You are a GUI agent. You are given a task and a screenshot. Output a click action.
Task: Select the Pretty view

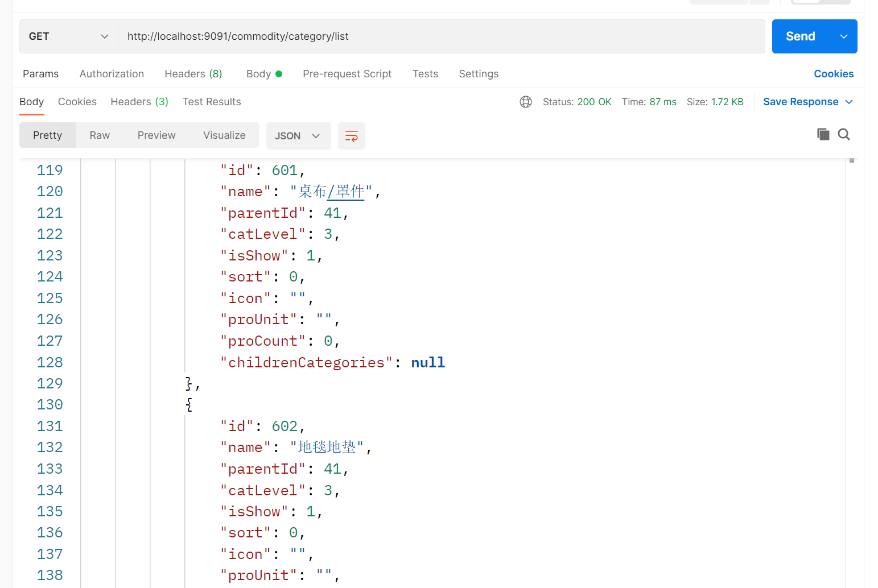pos(47,135)
